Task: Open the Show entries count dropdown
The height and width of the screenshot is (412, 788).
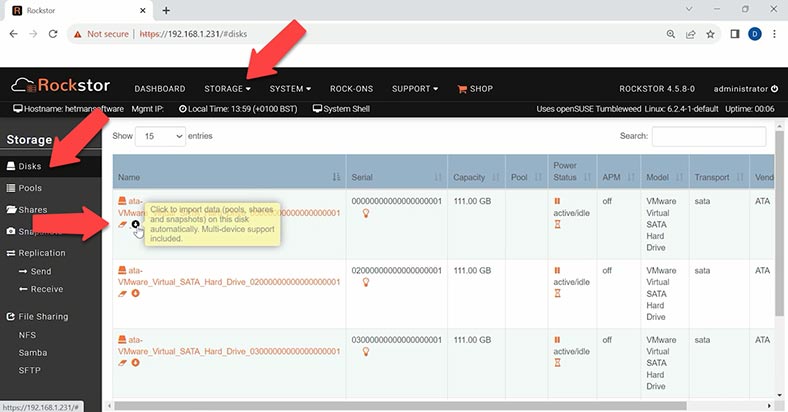Action: pyautogui.click(x=160, y=136)
